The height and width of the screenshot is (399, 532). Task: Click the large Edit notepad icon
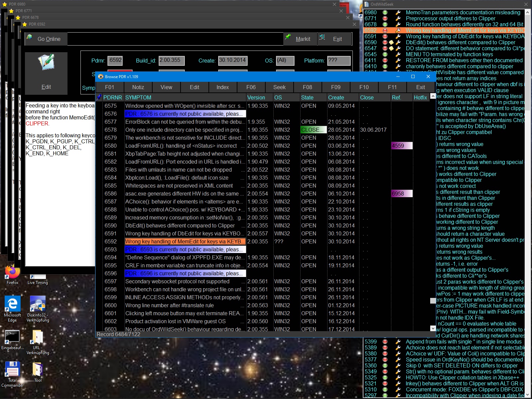(x=46, y=62)
